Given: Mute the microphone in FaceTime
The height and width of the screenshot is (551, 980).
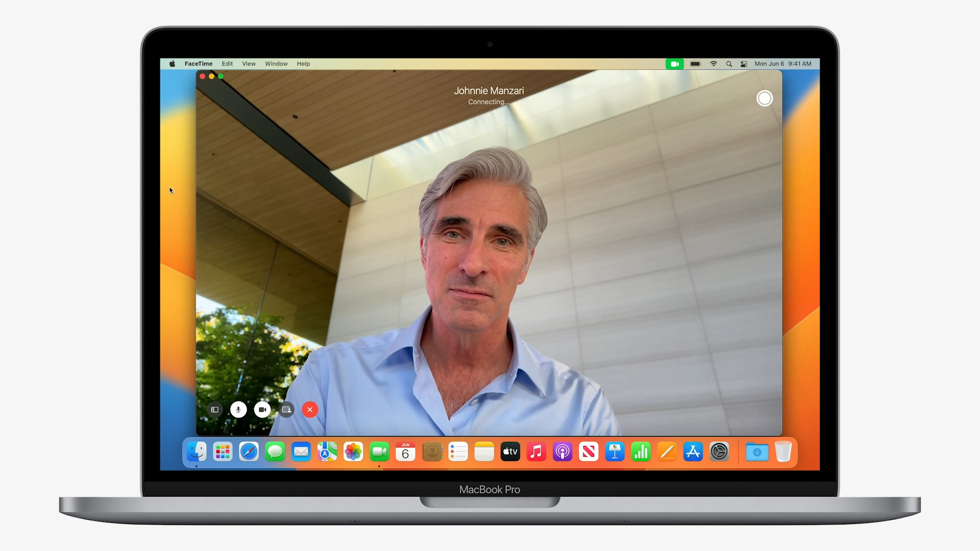Looking at the screenshot, I should (238, 410).
